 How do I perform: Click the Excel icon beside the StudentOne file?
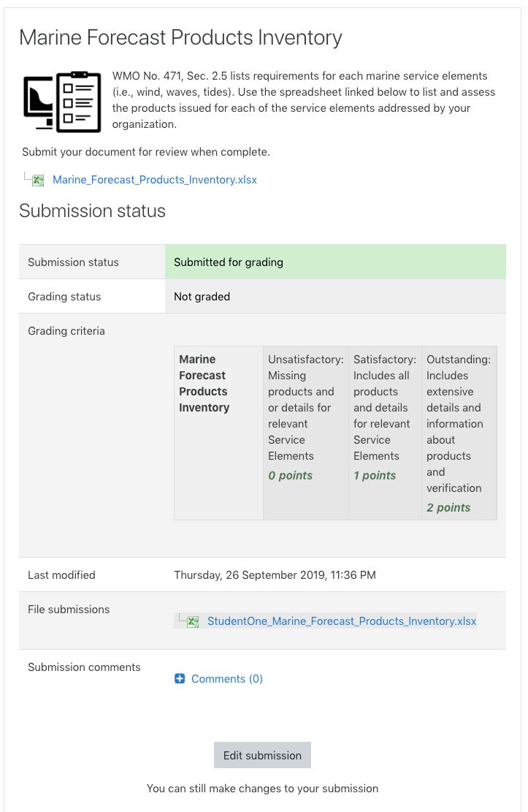pos(193,621)
